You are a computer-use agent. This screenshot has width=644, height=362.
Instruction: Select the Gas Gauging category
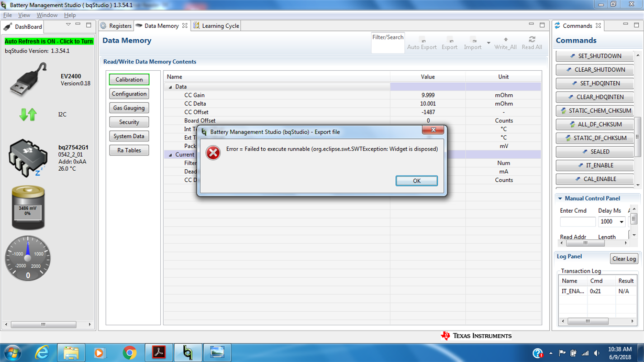coord(129,108)
